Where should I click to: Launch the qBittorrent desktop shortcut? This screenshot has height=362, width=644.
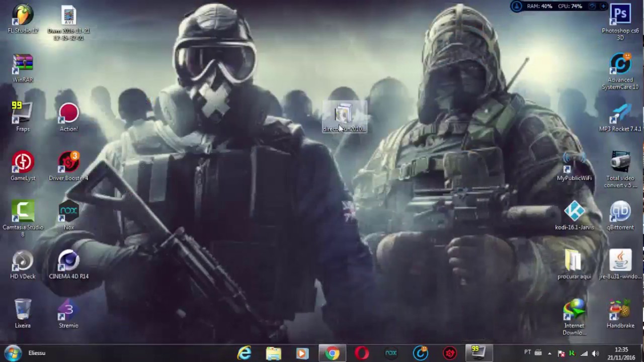point(620,215)
